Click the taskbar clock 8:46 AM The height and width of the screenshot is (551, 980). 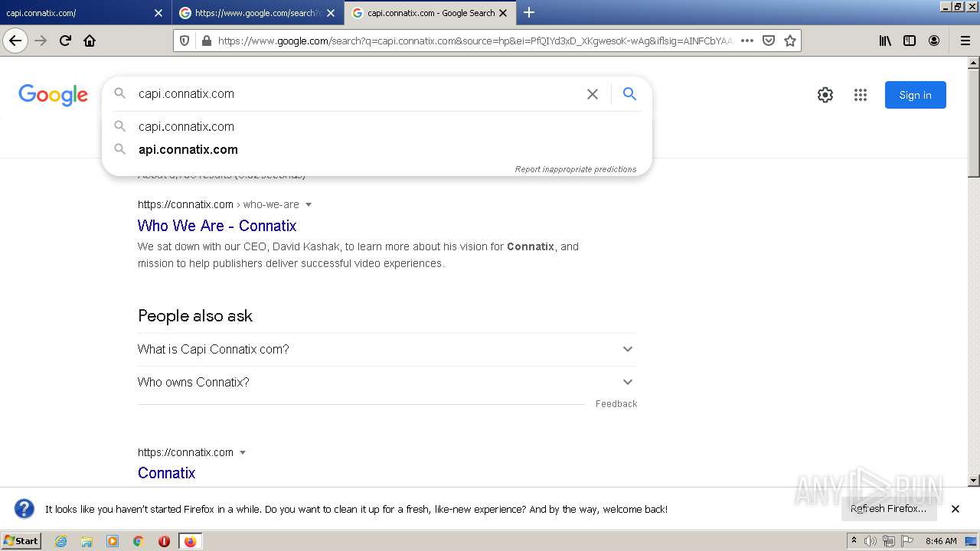[x=941, y=541]
